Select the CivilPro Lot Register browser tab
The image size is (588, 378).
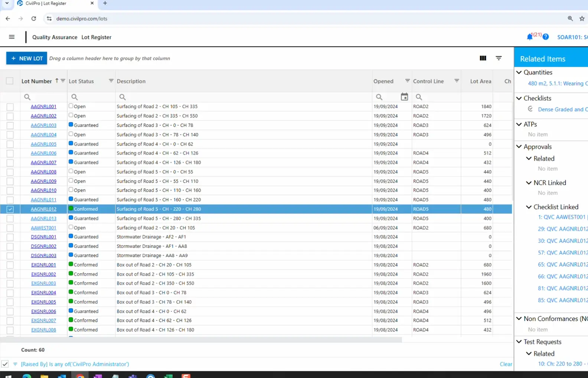(x=56, y=3)
